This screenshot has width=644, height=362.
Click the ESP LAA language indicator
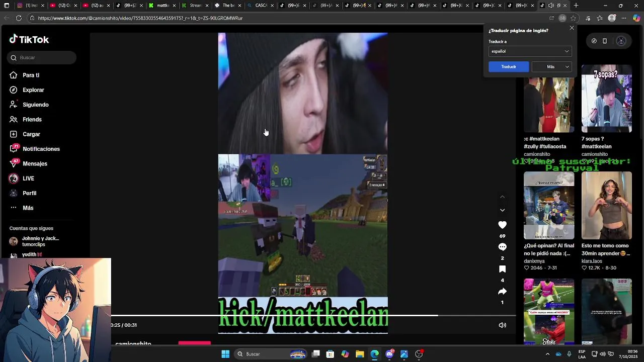coord(582,354)
